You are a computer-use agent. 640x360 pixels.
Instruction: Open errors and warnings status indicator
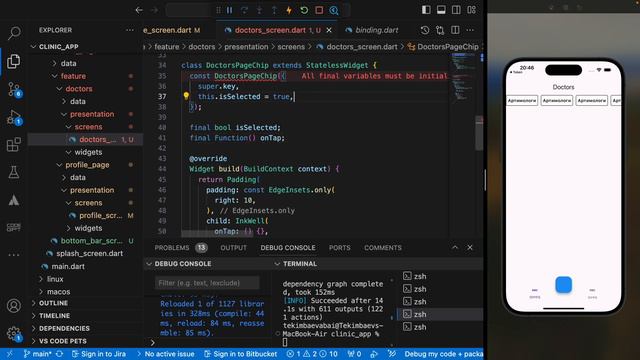312,354
